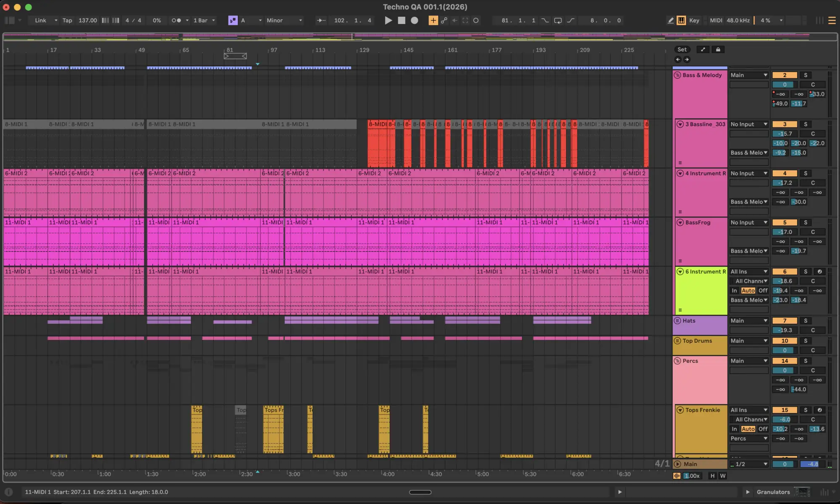Screen dimensions: 840x504
Task: Open the Main track 1/2 output dropdown
Action: pyautogui.click(x=749, y=464)
